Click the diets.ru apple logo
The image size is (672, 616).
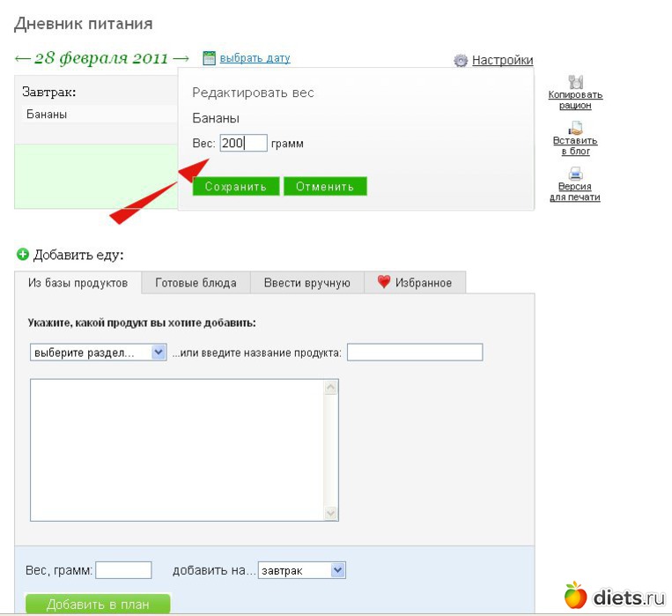click(x=575, y=595)
